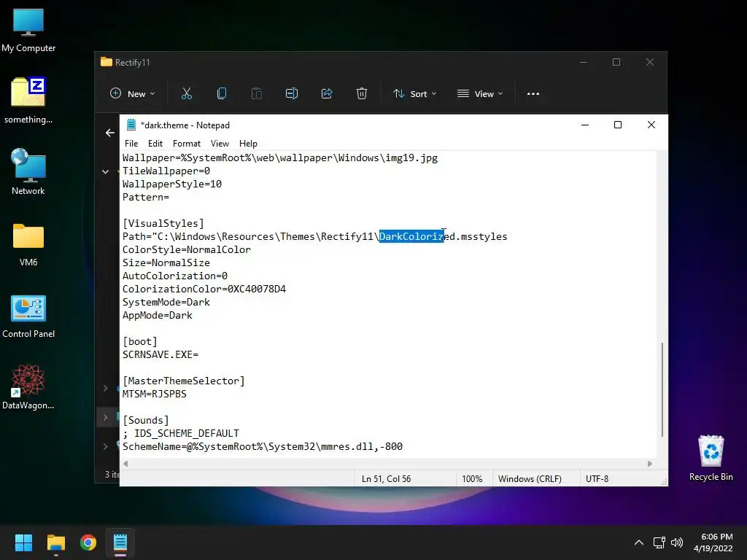Click the MTSM=RJSPBS line
Image resolution: width=747 pixels, height=560 pixels.
pyautogui.click(x=155, y=394)
